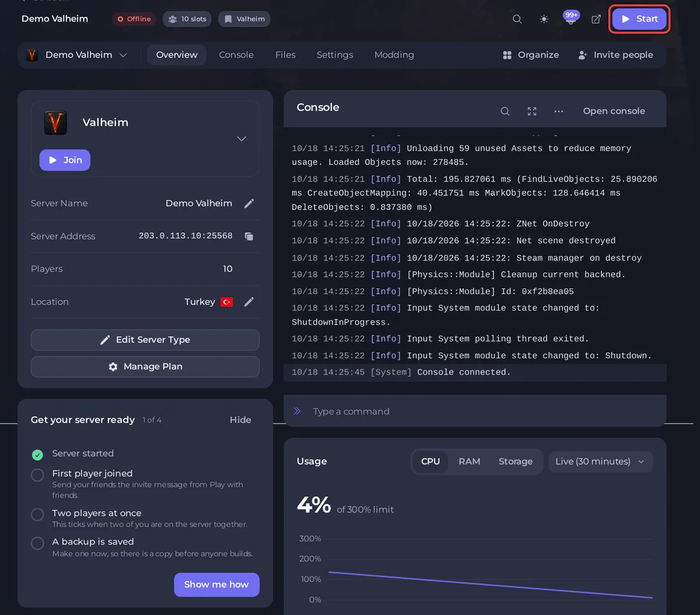Start the server with Start button
Image resolution: width=700 pixels, height=615 pixels.
click(x=639, y=19)
